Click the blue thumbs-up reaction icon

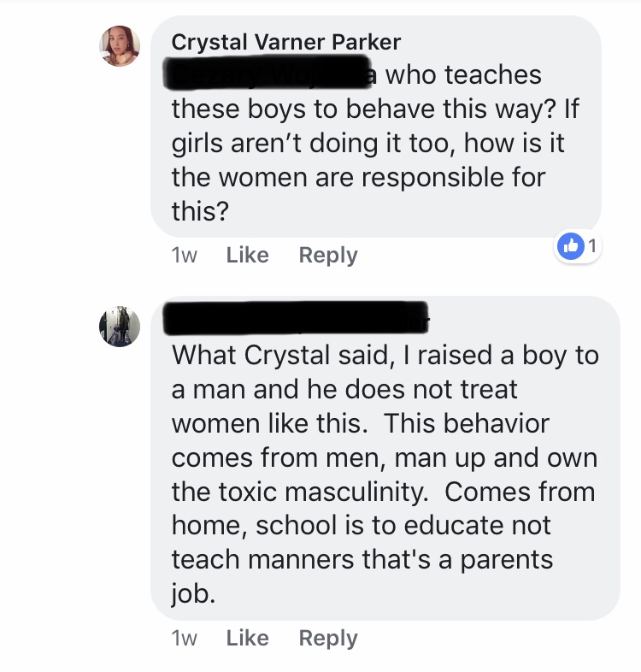tap(569, 247)
